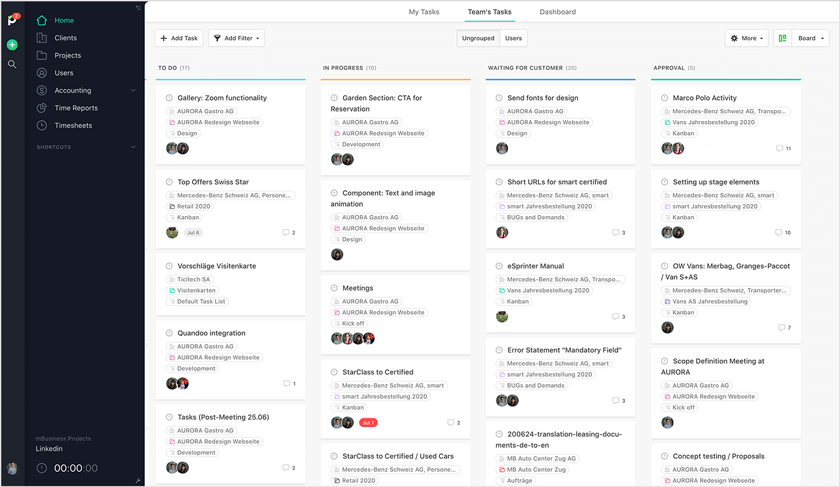Open the Home sidebar item

point(64,20)
